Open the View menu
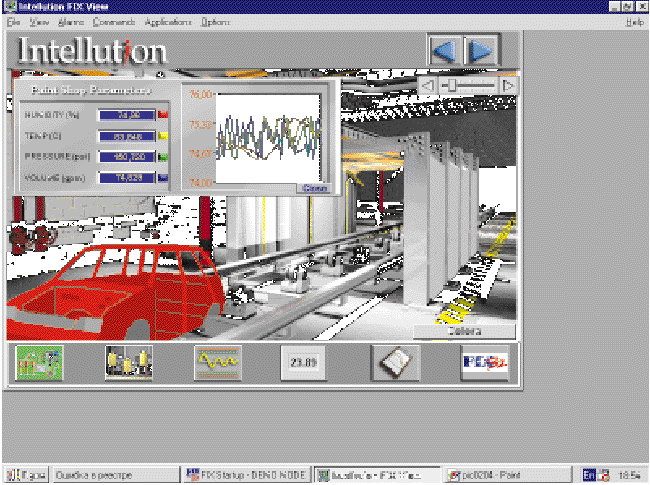 coord(39,22)
